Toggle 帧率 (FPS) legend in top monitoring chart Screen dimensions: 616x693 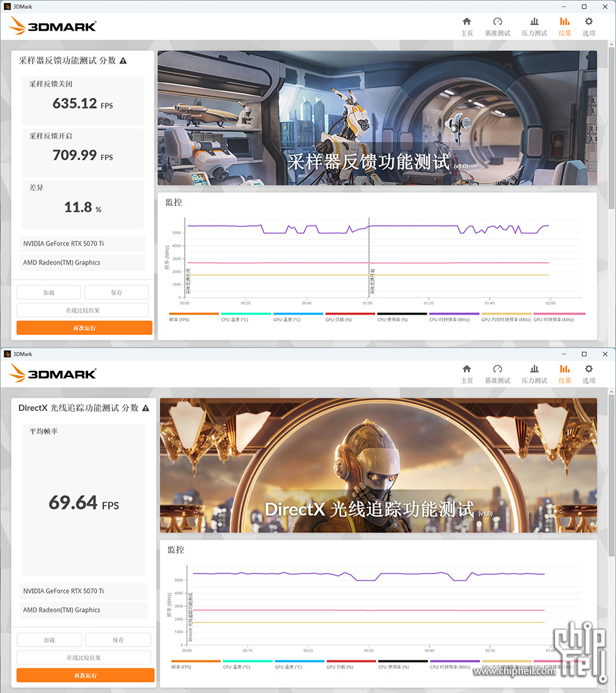coord(194,317)
